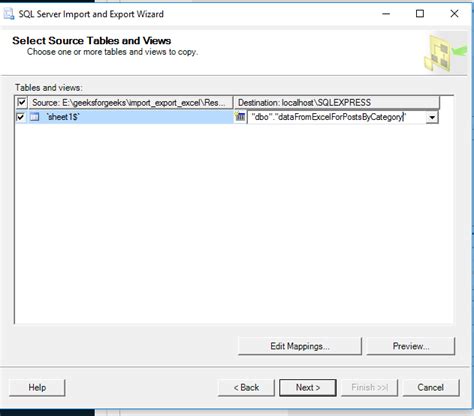The height and width of the screenshot is (416, 474).
Task: Uncheck the 'sheet1$' row checkbox
Action: [x=21, y=117]
